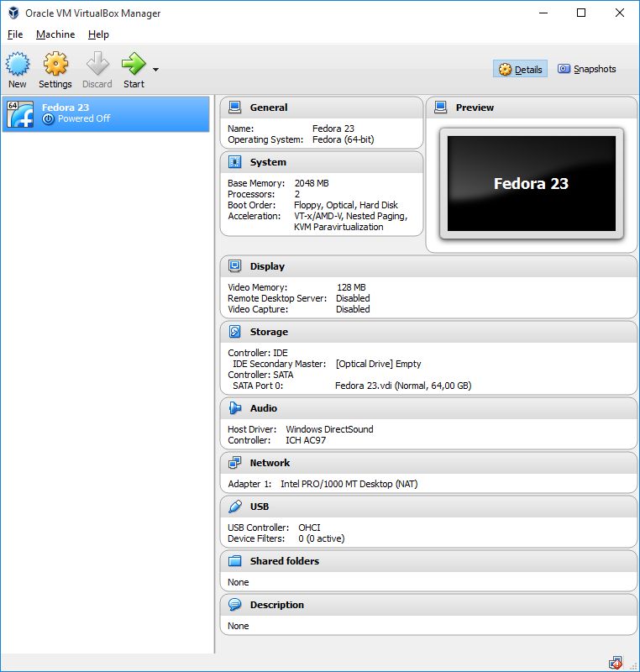Open the Shared folders heading
This screenshot has height=672, width=640.
[285, 561]
